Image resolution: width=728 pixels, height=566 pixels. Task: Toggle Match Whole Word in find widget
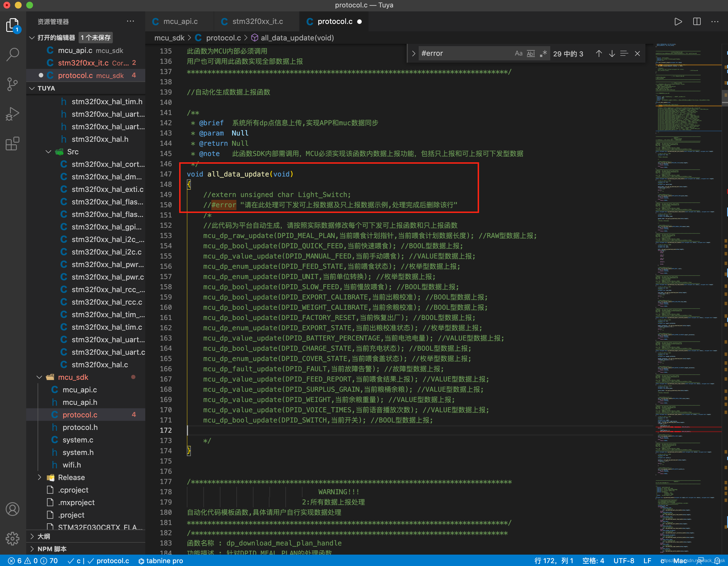[531, 54]
